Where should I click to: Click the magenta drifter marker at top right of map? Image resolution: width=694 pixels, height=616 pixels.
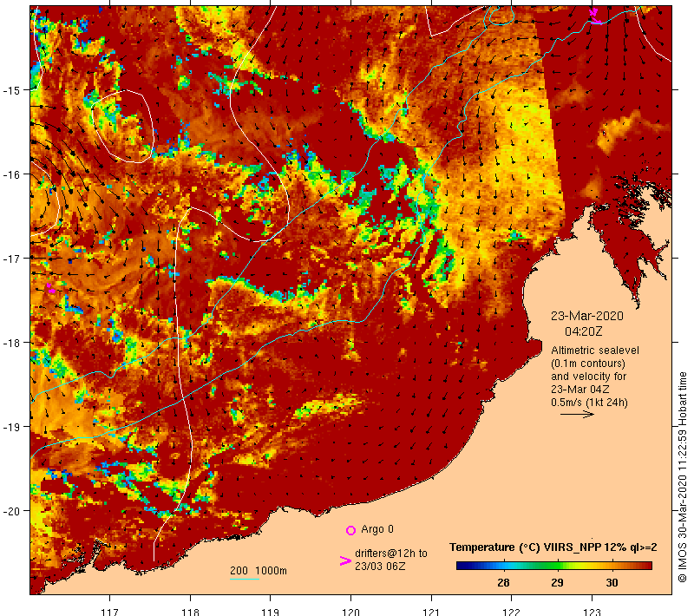click(595, 16)
